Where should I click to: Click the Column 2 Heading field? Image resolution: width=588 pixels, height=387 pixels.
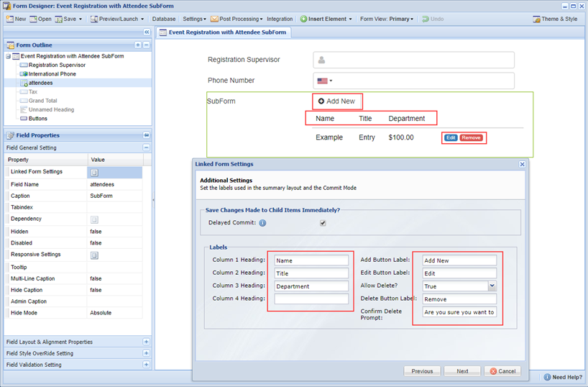coord(311,273)
